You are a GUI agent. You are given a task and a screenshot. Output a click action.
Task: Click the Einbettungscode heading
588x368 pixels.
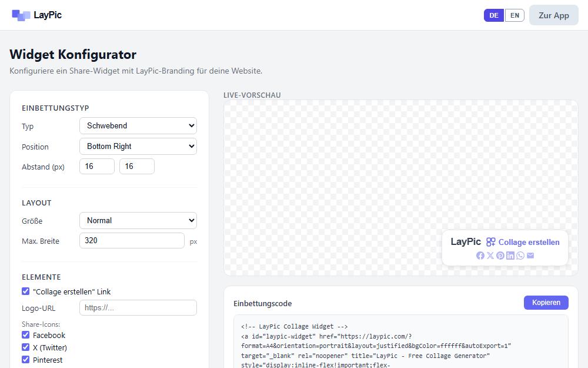pos(262,303)
